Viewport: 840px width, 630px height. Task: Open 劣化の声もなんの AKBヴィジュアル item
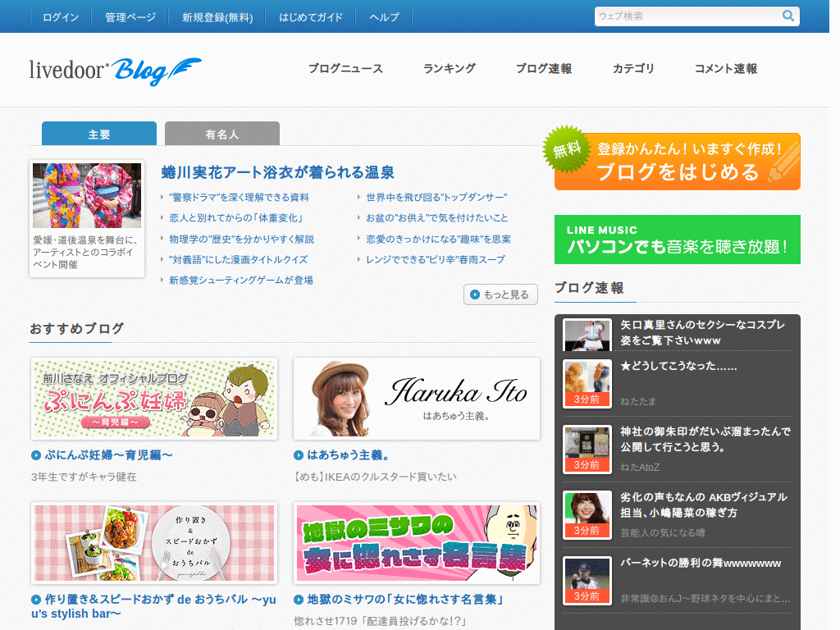click(x=703, y=504)
